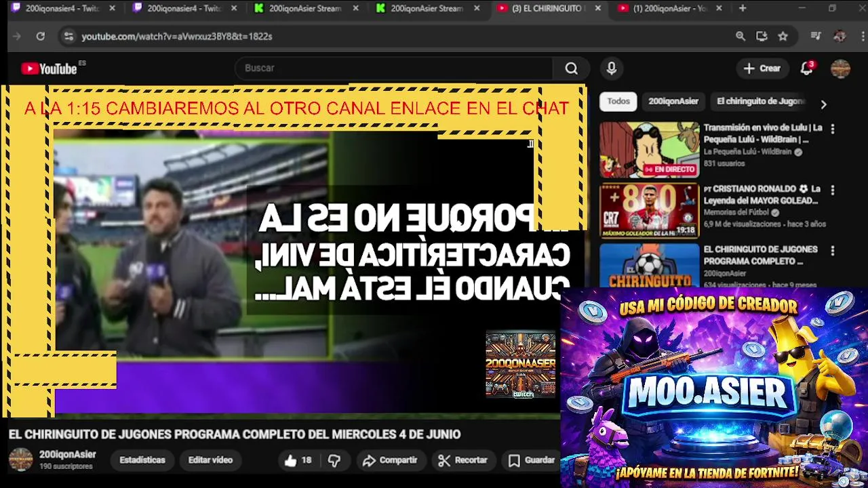Switch to the (3) EL CHIRINGUITO tab
The image size is (868, 488).
[x=547, y=9]
